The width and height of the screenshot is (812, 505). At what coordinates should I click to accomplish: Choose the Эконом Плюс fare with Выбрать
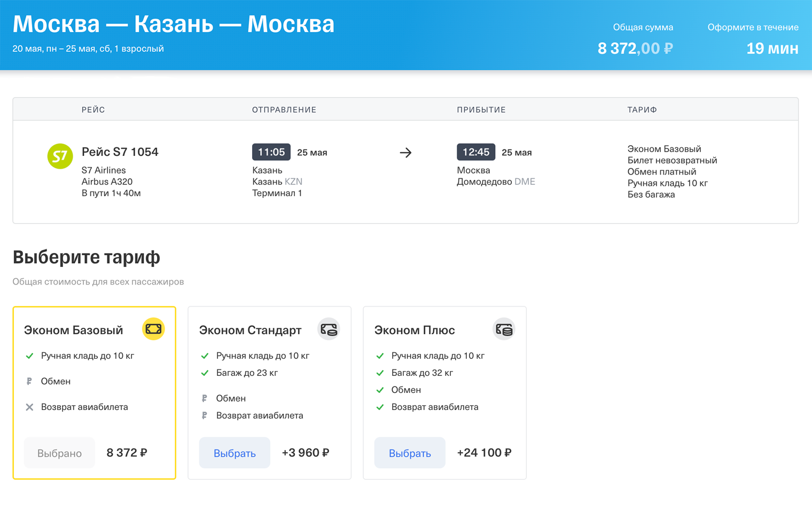410,453
